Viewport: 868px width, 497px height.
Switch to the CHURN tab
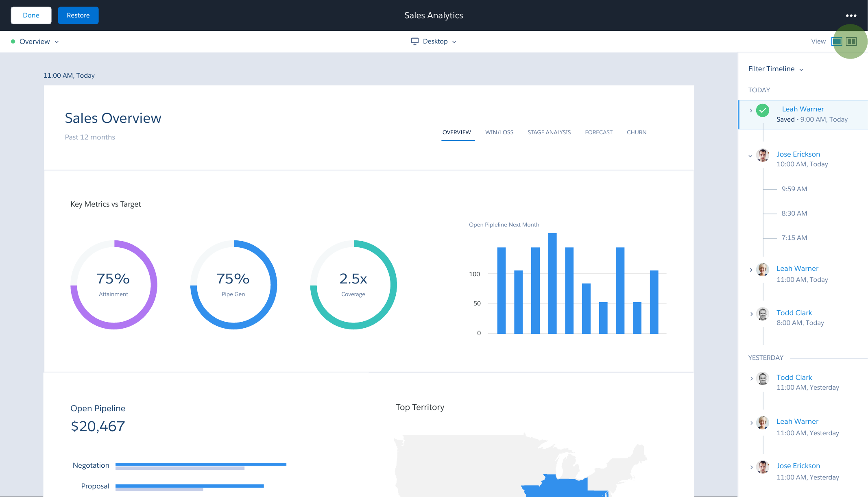click(x=637, y=133)
